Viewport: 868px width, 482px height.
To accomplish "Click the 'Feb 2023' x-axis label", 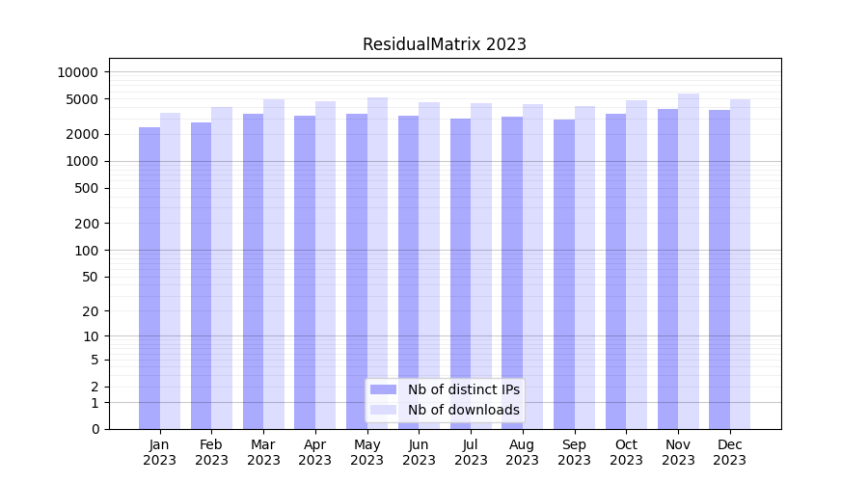I will tap(211, 452).
